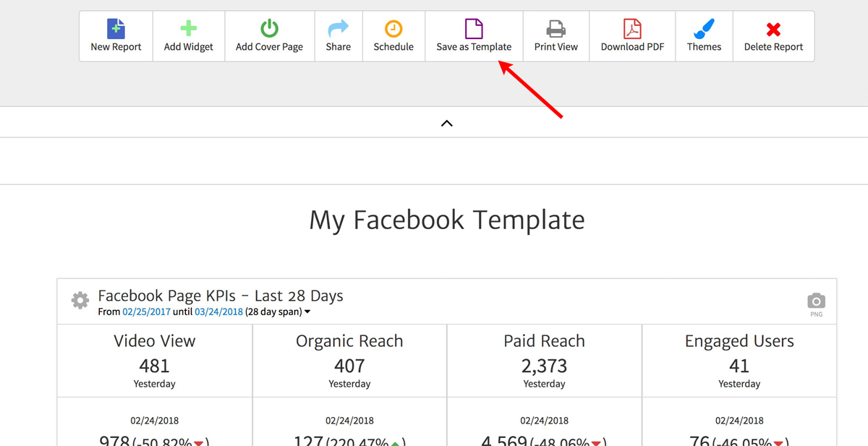
Task: Collapse the toolbar with the up chevron
Action: [447, 124]
